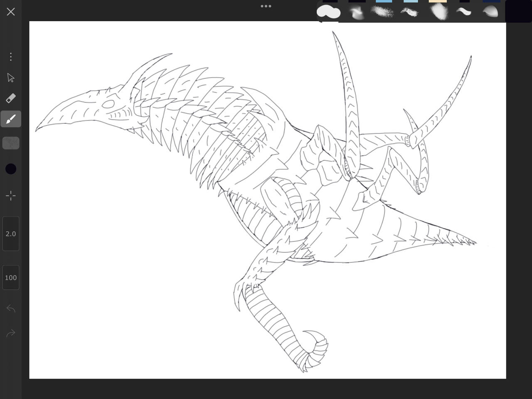Choose the soft dome airbrush preset
The width and height of the screenshot is (532, 399).
(x=490, y=11)
